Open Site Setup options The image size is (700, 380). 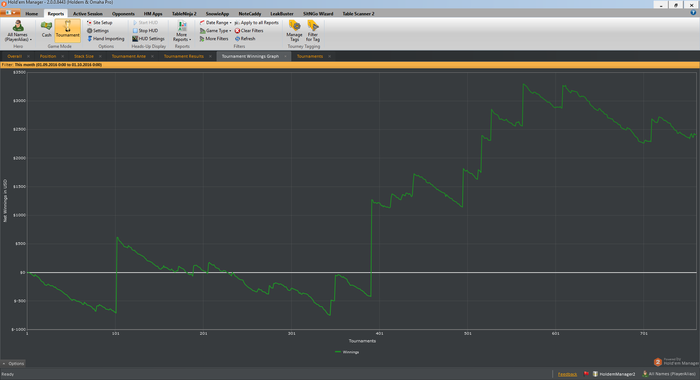click(100, 22)
